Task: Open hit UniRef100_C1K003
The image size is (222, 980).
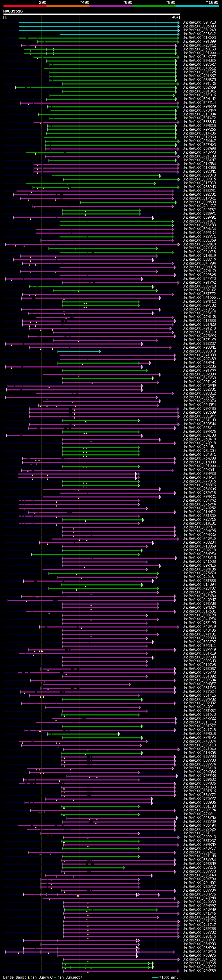Action: click(199, 38)
